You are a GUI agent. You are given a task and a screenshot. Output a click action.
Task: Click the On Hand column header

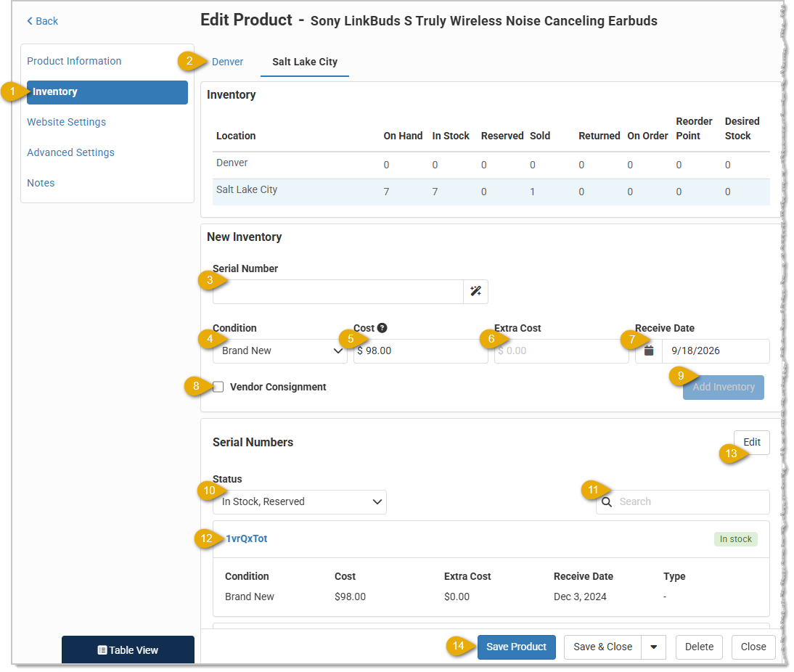tap(404, 136)
